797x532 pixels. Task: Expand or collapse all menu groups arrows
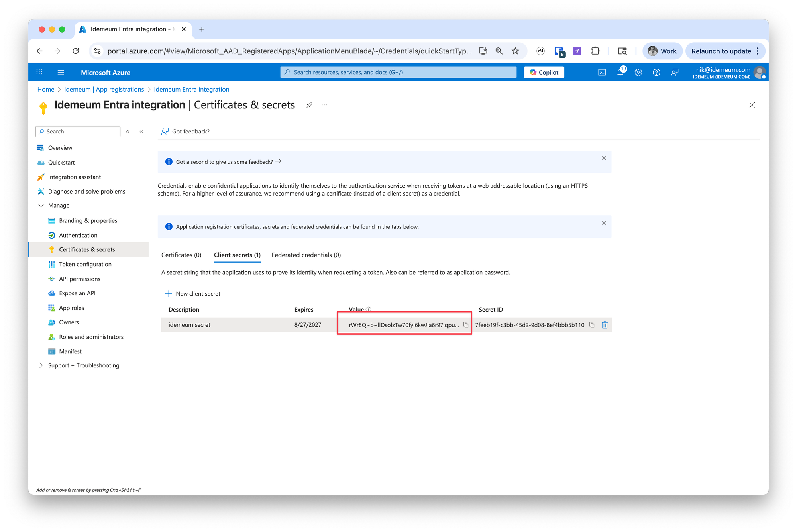(128, 132)
